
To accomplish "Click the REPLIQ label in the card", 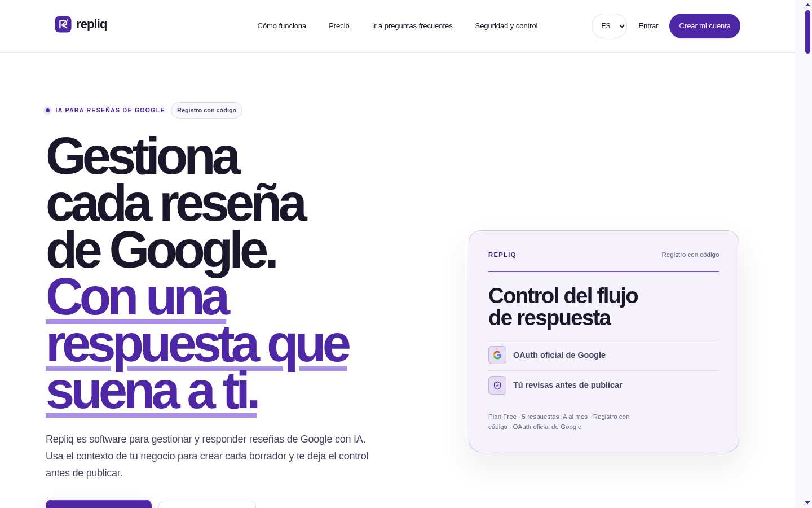I will pos(502,255).
